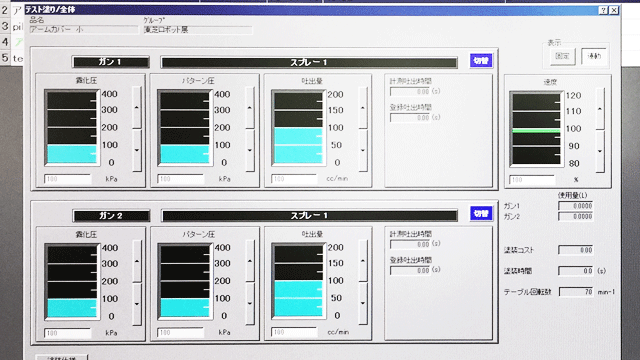
Task: Increase Gun 1 霧化圧 with up arrow
Action: tap(137, 108)
